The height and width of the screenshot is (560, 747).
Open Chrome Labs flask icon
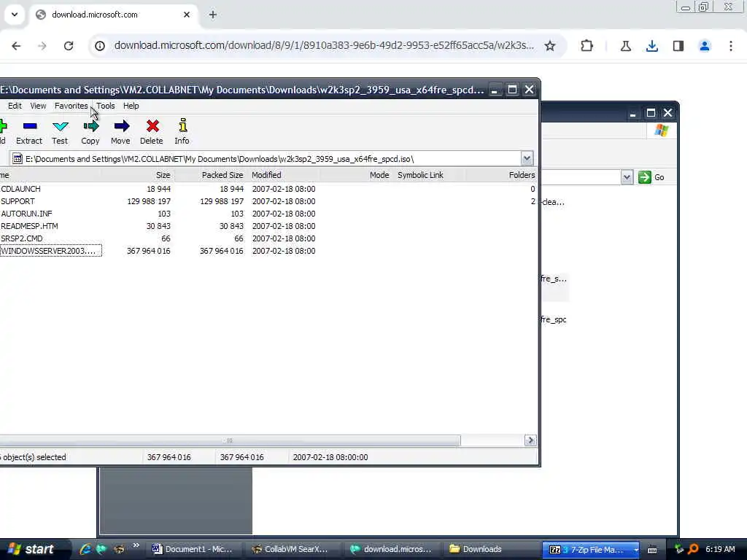[626, 46]
